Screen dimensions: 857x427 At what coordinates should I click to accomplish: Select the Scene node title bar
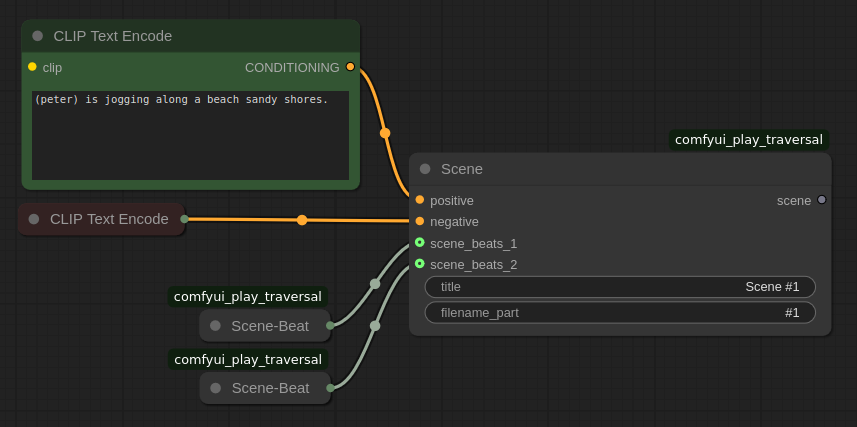coord(620,169)
